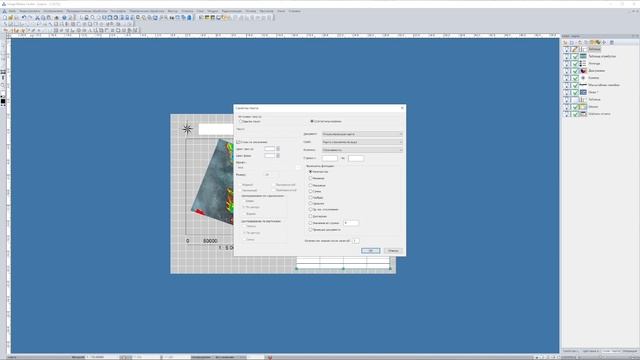Click the last icon in the layers panel toolbar
The image size is (640, 360).
611,42
